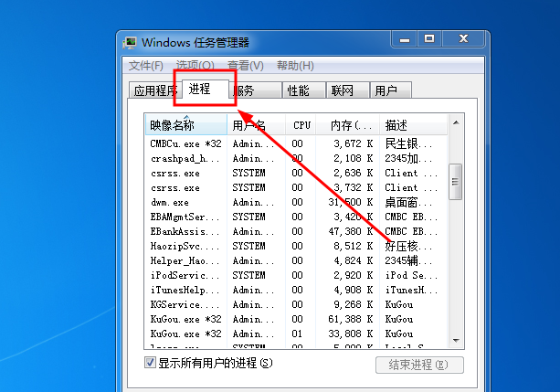The width and height of the screenshot is (560, 392).
Task: Toggle 显示所有用户的进程 checkbox
Action: point(150,363)
